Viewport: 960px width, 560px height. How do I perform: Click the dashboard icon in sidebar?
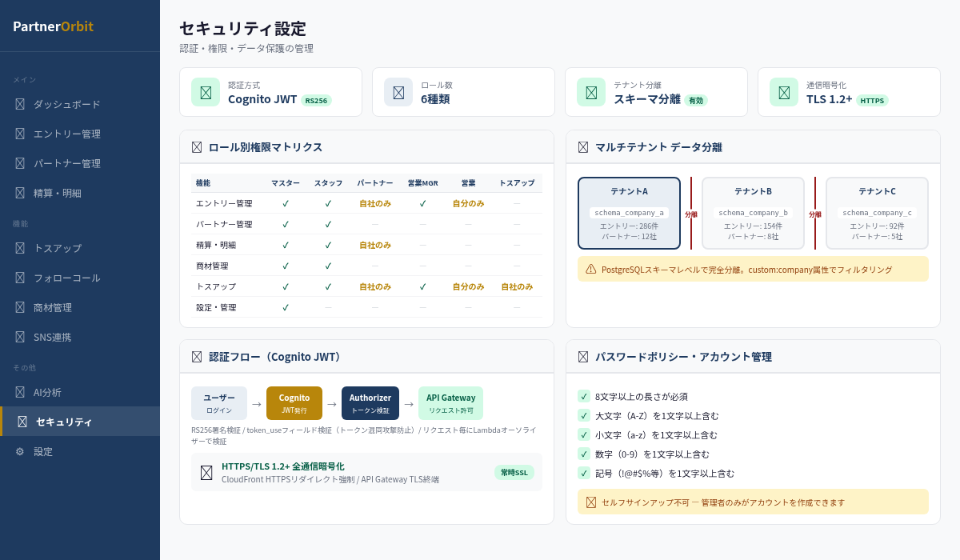click(x=20, y=104)
